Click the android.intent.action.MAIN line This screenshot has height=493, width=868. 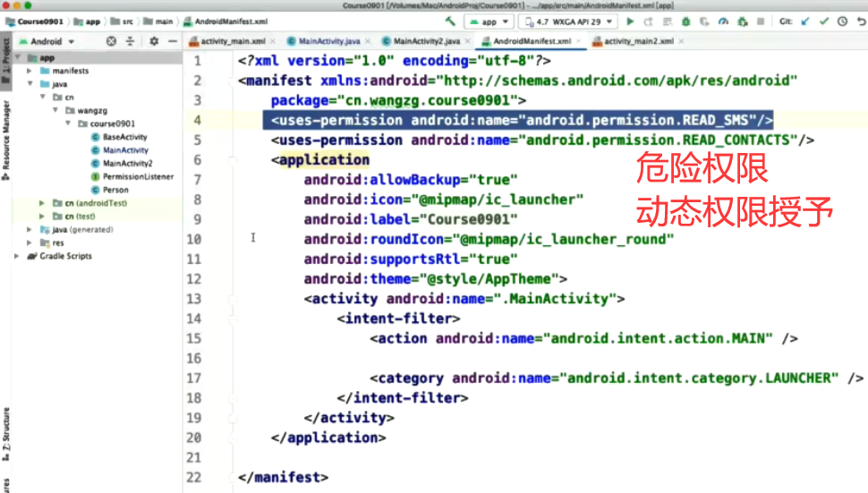pos(584,338)
